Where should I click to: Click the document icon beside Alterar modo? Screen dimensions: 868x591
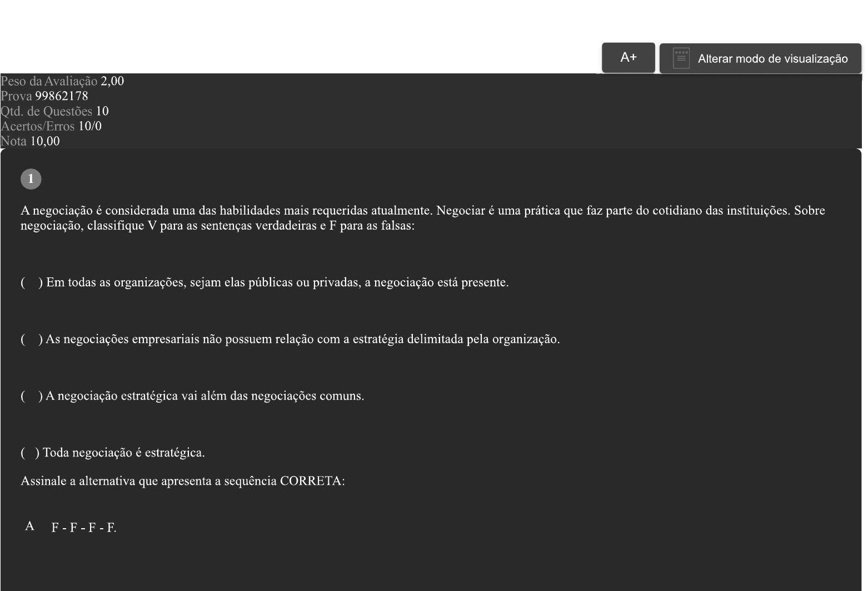pyautogui.click(x=681, y=58)
